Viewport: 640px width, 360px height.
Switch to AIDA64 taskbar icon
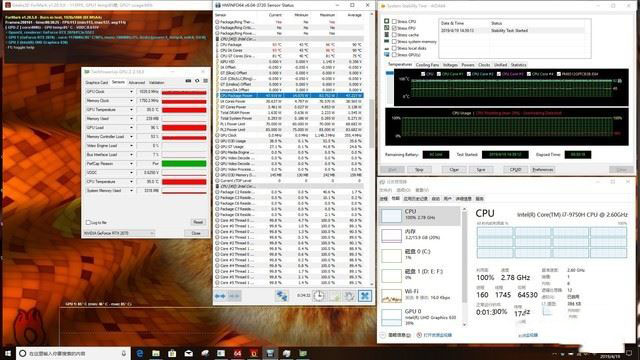(238, 353)
